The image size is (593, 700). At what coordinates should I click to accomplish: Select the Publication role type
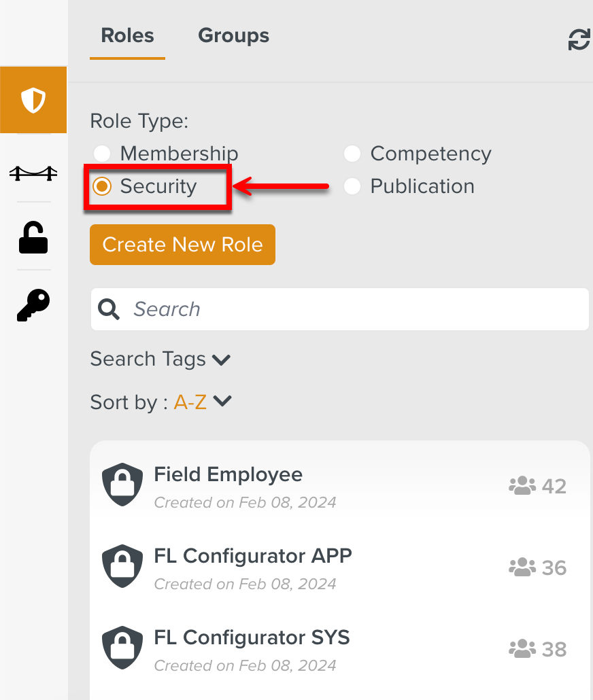352,186
